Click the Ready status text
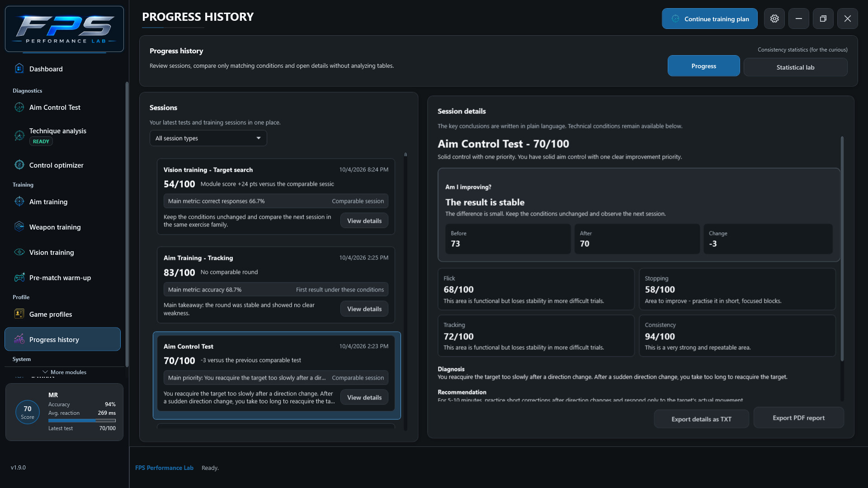This screenshot has width=868, height=488. 210,468
